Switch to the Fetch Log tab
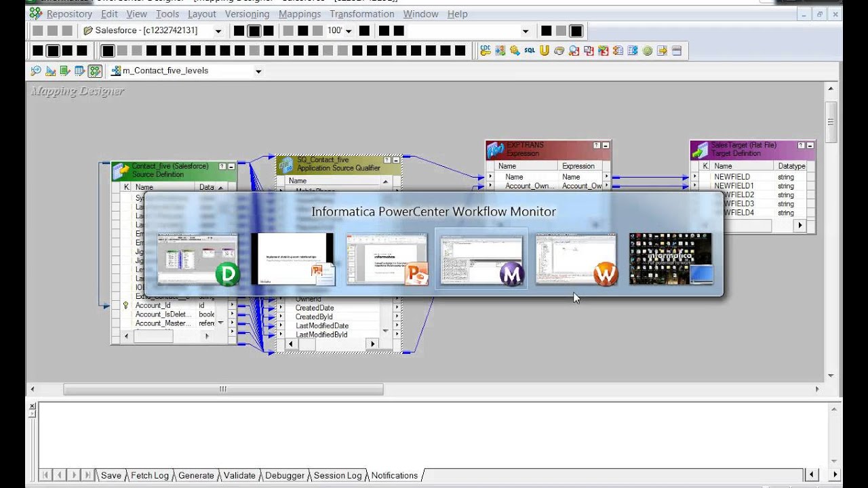Image resolution: width=868 pixels, height=488 pixels. pyautogui.click(x=150, y=475)
